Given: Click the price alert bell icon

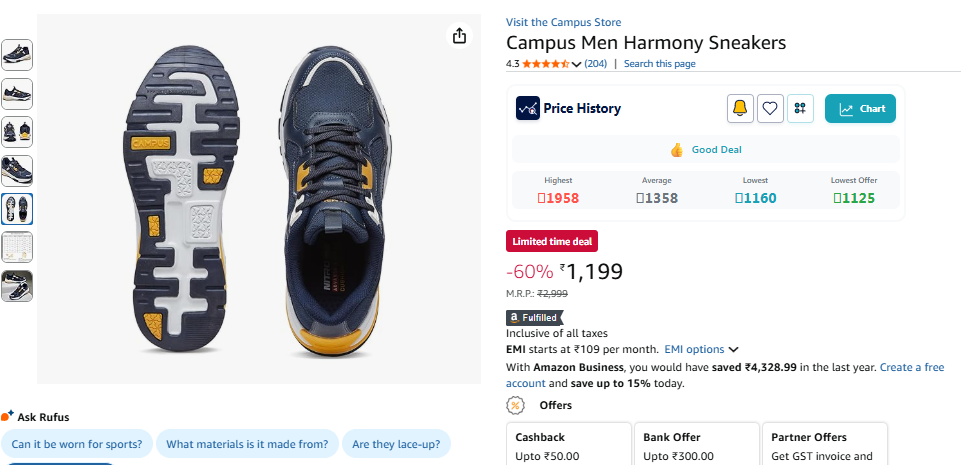Looking at the screenshot, I should [740, 109].
